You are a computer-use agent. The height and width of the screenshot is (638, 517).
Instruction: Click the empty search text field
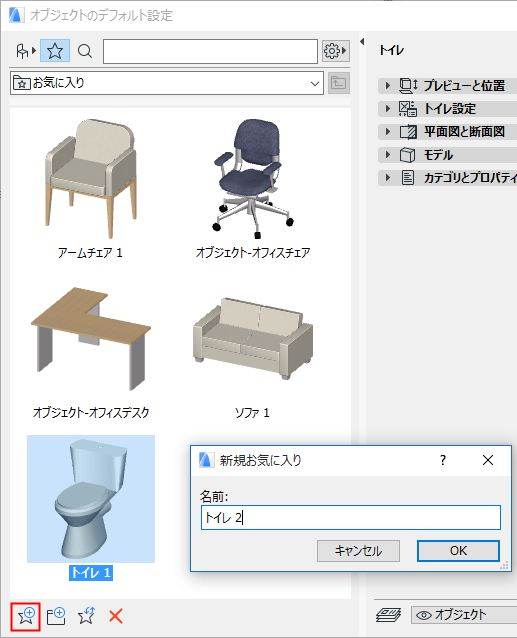tap(210, 51)
